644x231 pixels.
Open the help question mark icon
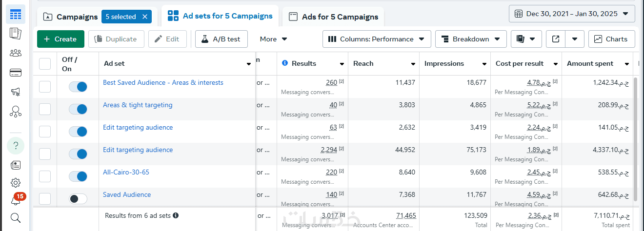point(16,145)
